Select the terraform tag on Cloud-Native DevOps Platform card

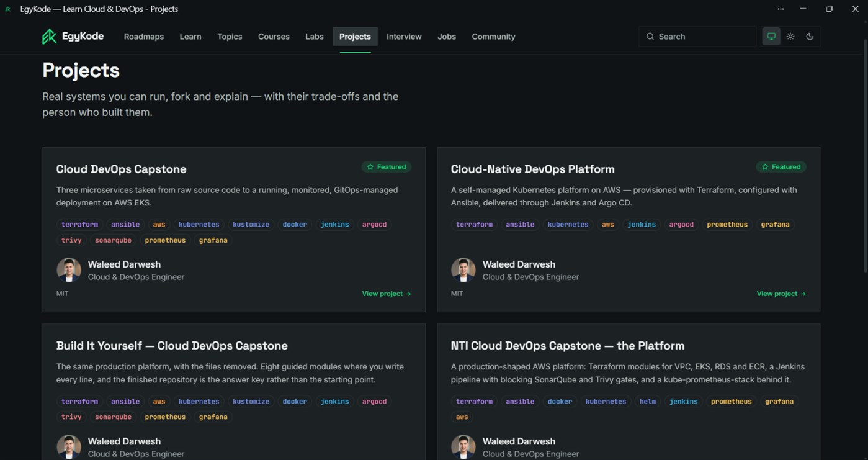point(474,225)
